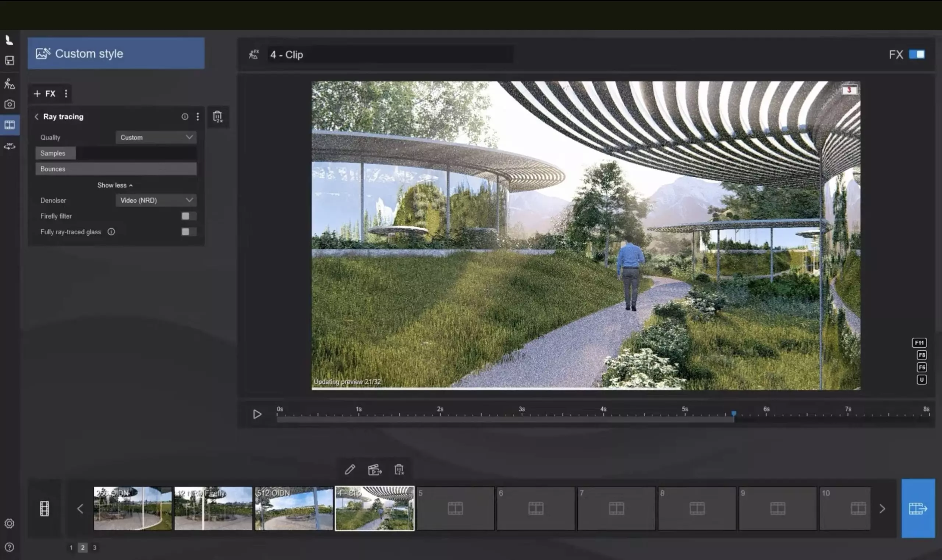Open photo mode camera icon
Screen dimensions: 942x560
click(x=10, y=104)
